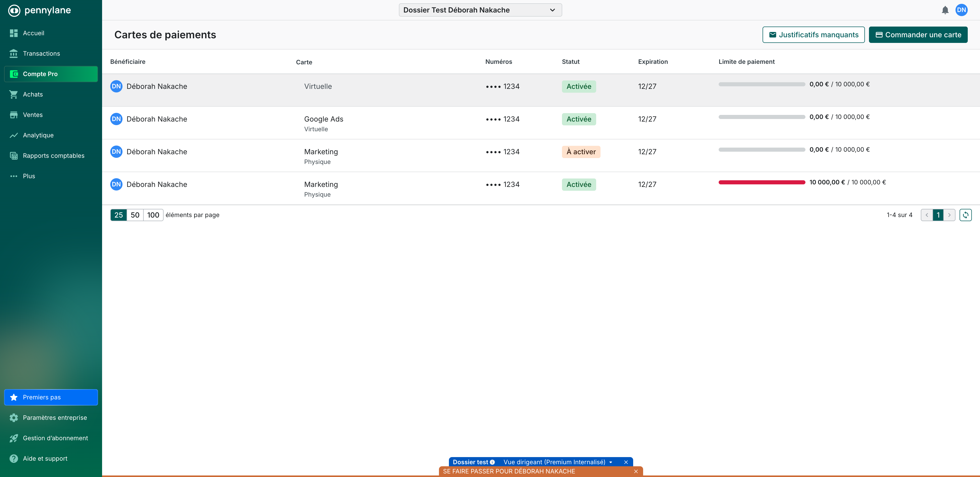Open Paramètres entreprise link
Image resolution: width=980 pixels, height=477 pixels.
click(x=51, y=418)
